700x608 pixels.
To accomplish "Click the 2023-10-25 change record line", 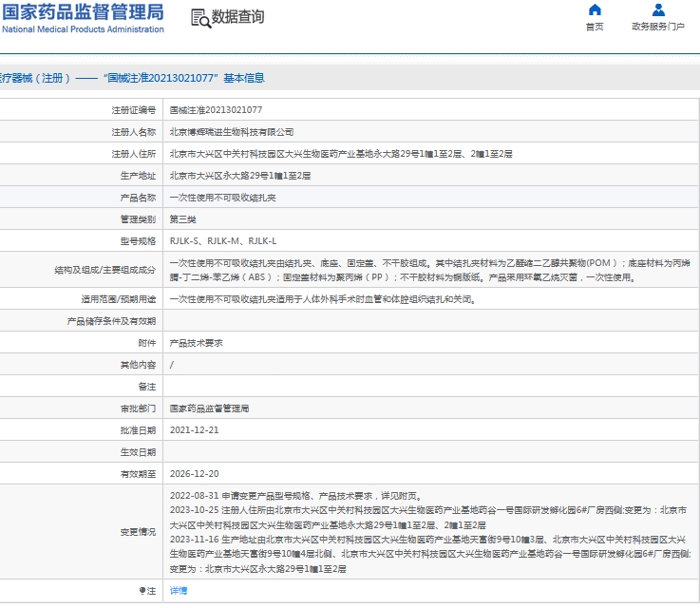I will click(x=428, y=518).
